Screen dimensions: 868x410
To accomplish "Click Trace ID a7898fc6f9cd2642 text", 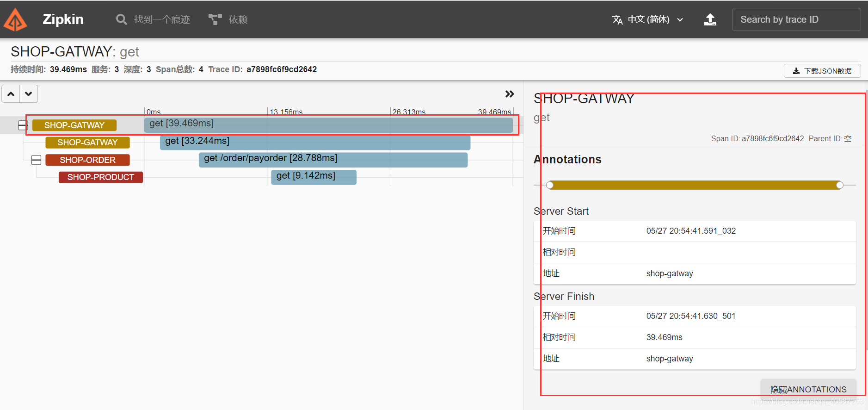I will (x=282, y=69).
